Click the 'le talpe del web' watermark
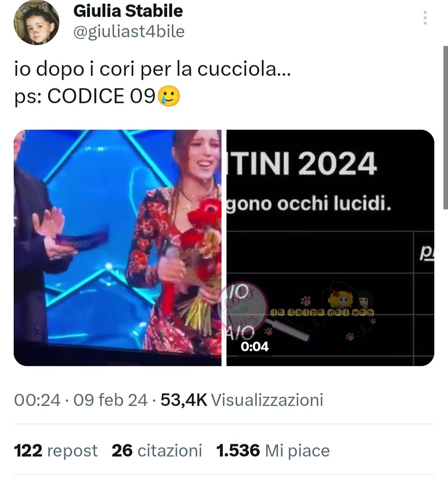The width and height of the screenshot is (448, 479). click(322, 312)
